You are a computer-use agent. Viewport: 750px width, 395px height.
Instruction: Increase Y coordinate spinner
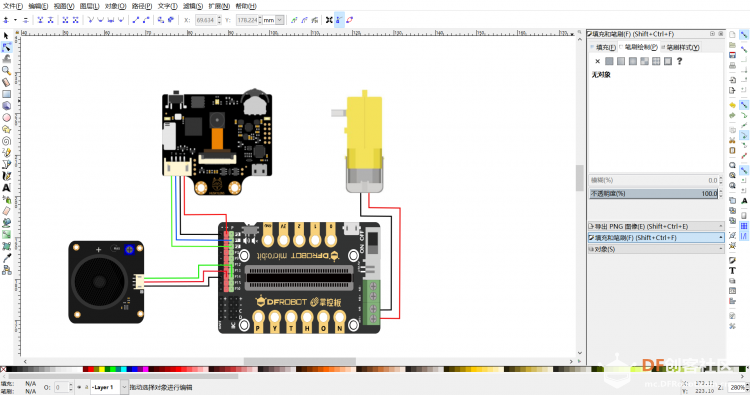coord(260,18)
